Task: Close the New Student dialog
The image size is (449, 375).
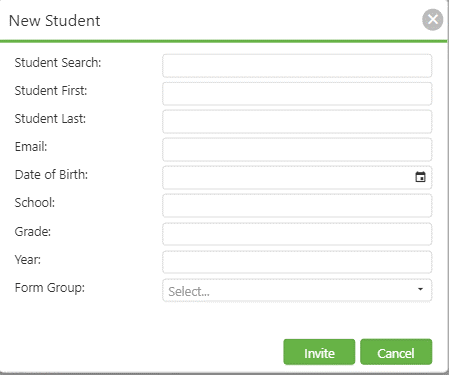Action: click(433, 19)
